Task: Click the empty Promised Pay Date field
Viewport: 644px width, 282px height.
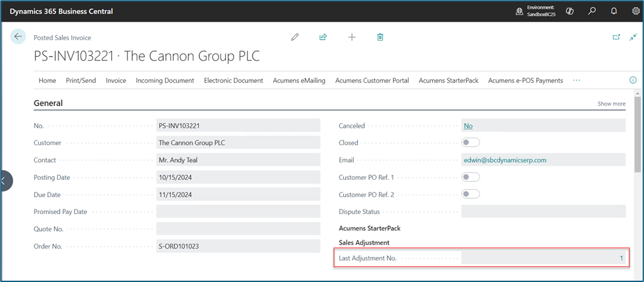Action: [238, 211]
